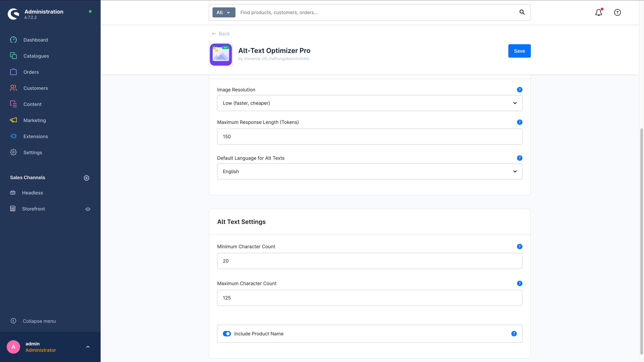Click the Shopware logo in the sidebar

coord(13,14)
